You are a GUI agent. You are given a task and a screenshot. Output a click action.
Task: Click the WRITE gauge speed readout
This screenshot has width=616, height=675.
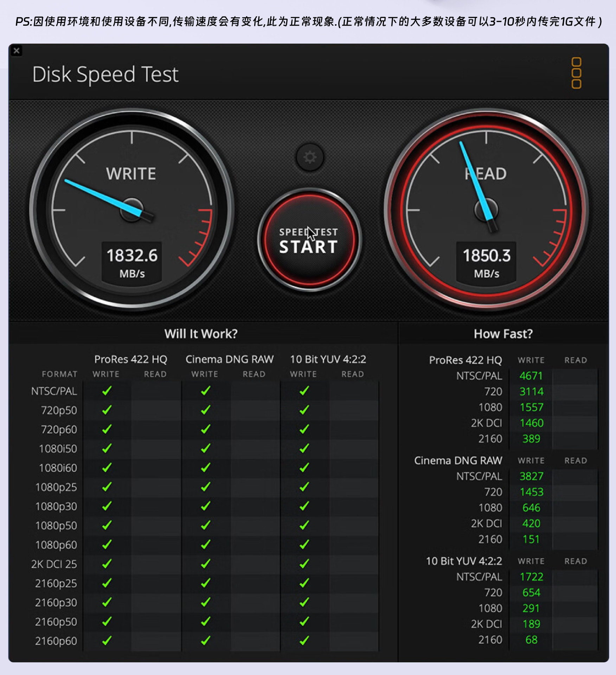(x=132, y=262)
